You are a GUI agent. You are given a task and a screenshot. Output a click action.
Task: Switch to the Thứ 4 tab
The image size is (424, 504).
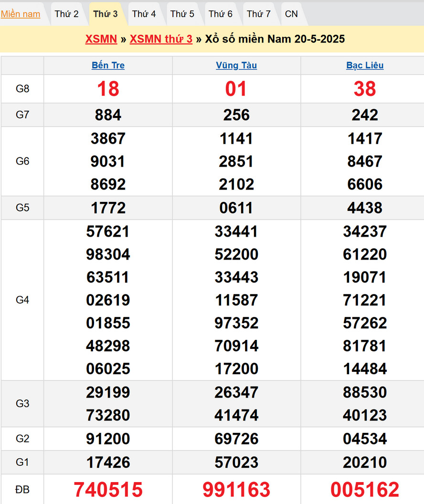pyautogui.click(x=144, y=14)
